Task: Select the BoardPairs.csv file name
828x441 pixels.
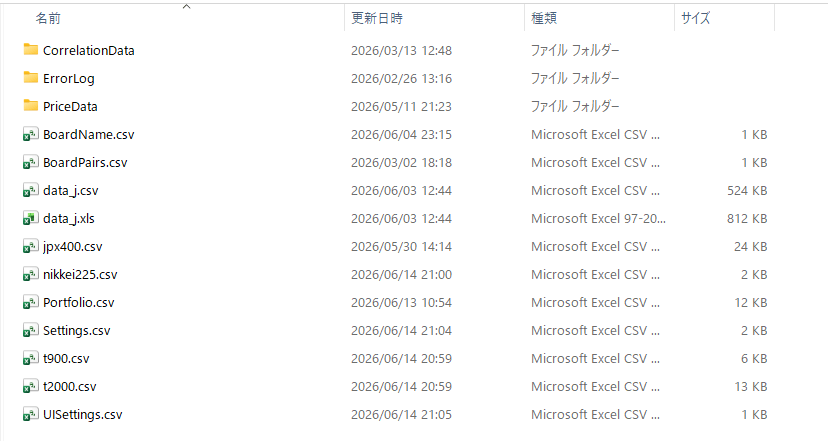Action: point(85,163)
